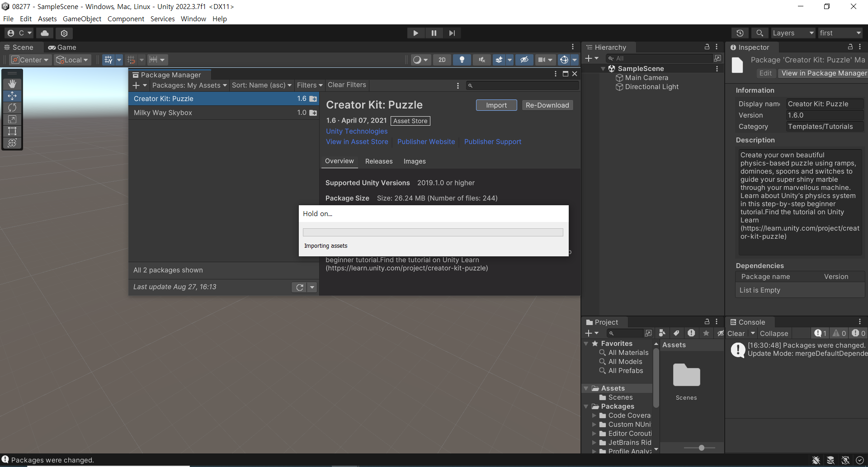
Task: Toggle scene audio mute
Action: pyautogui.click(x=482, y=60)
